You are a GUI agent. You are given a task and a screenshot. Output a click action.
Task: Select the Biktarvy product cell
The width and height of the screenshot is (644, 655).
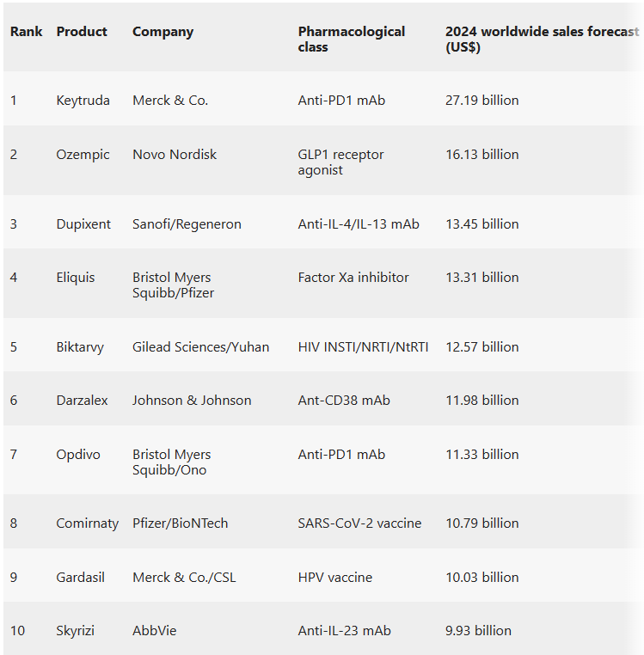80,347
